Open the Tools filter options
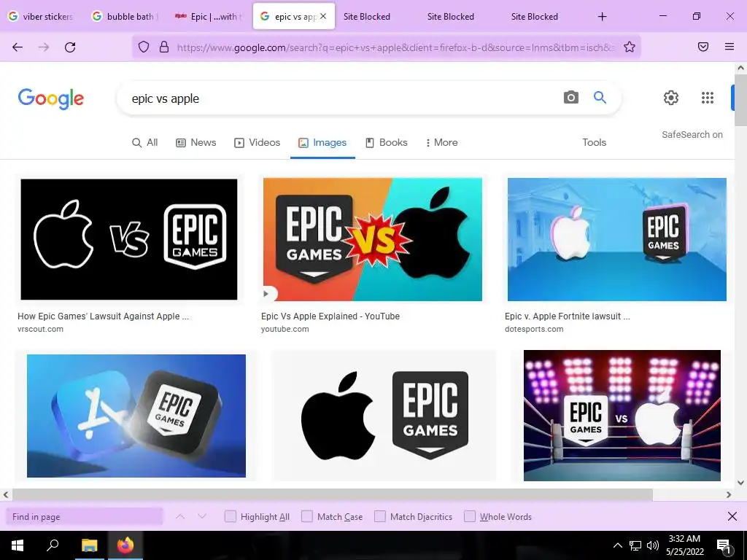 click(594, 142)
